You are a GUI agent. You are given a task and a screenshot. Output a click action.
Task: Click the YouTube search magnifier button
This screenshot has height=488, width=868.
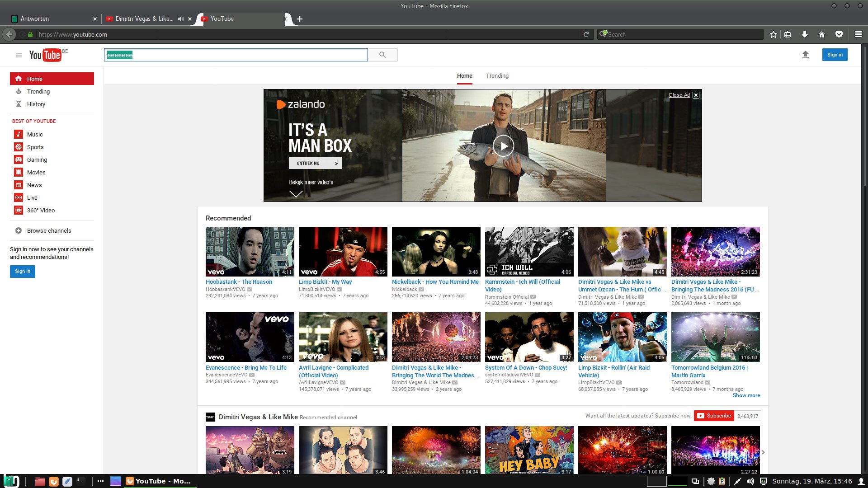pos(382,55)
